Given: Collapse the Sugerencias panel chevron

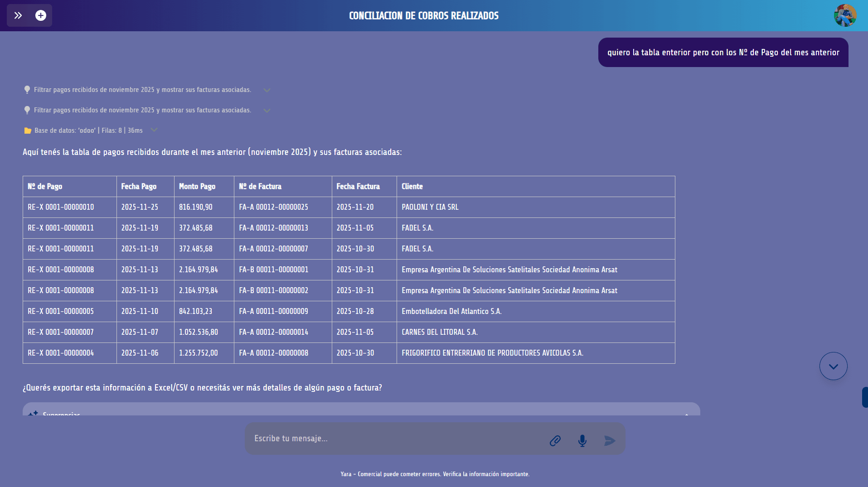Looking at the screenshot, I should coord(687,414).
